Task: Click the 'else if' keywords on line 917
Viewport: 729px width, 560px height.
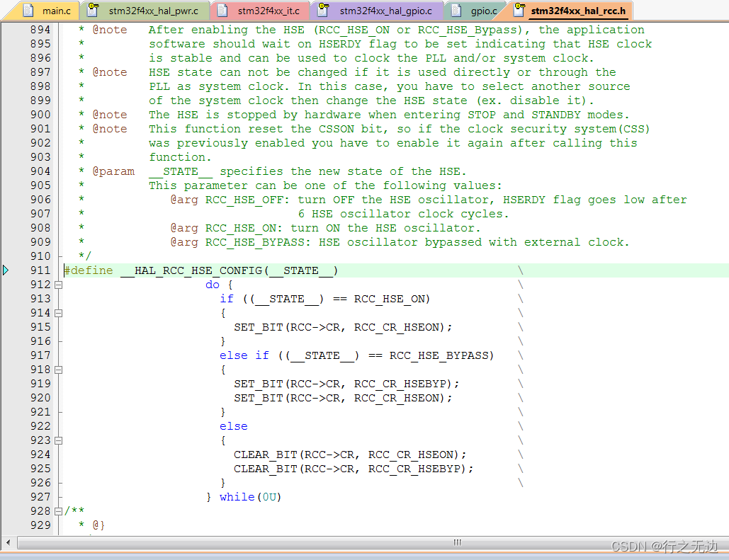Action: point(244,355)
